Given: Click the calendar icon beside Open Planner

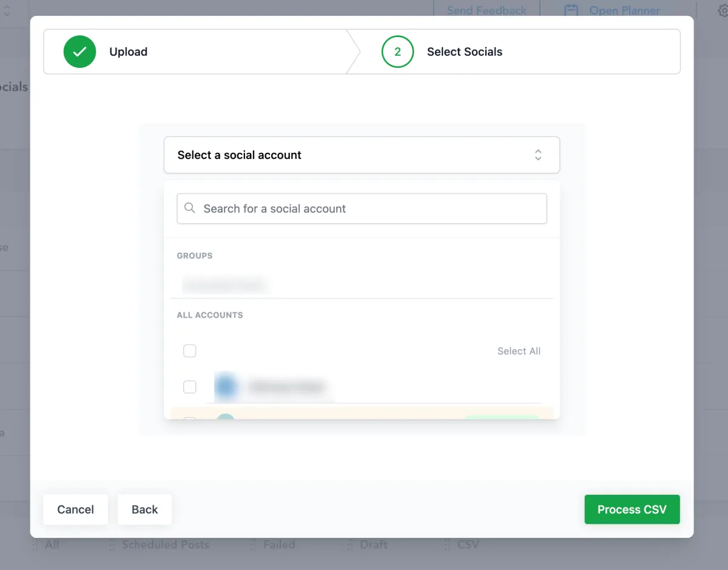Looking at the screenshot, I should (x=571, y=10).
